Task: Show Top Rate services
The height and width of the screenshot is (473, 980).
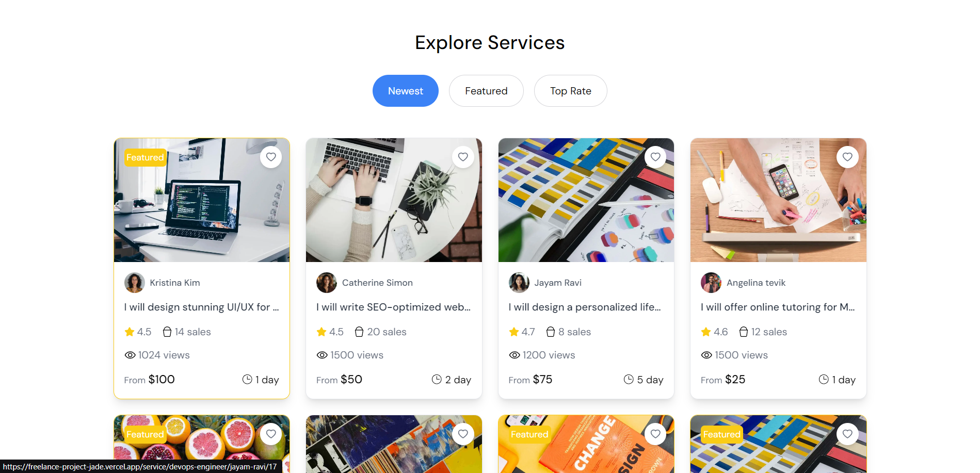Action: 571,91
